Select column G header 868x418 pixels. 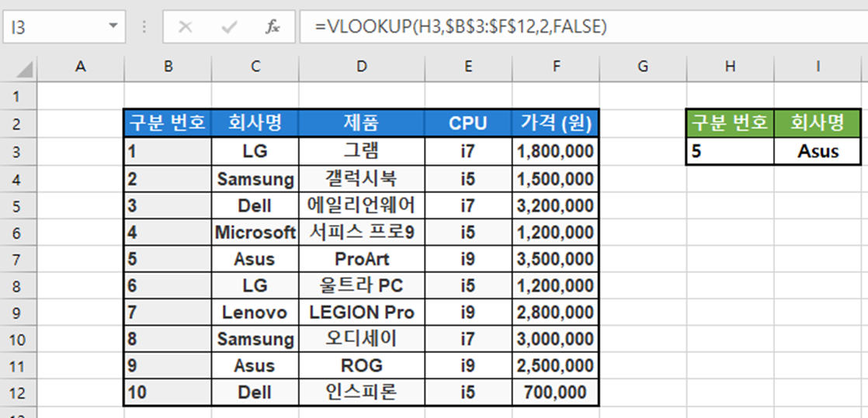coord(643,67)
